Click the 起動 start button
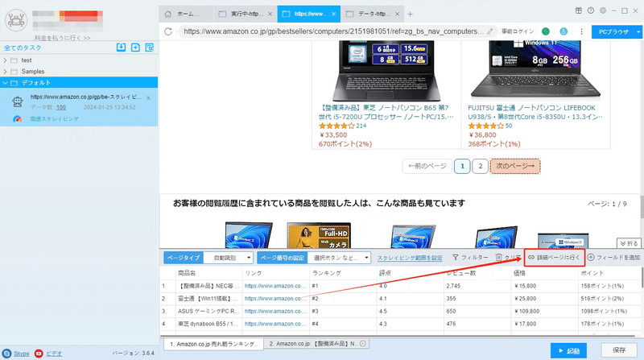 click(x=568, y=350)
